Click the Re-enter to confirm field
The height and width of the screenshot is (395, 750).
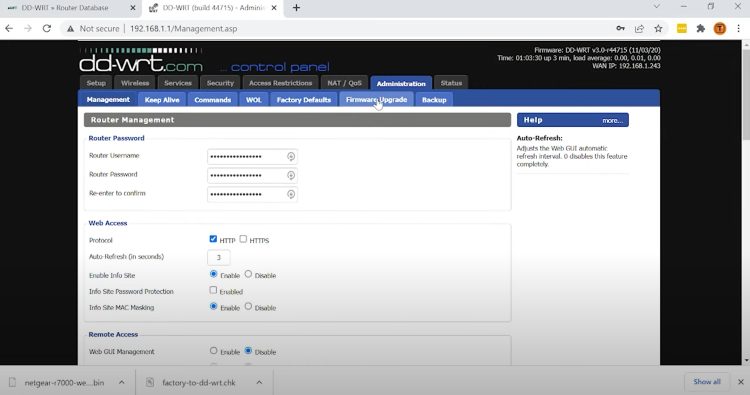(252, 194)
